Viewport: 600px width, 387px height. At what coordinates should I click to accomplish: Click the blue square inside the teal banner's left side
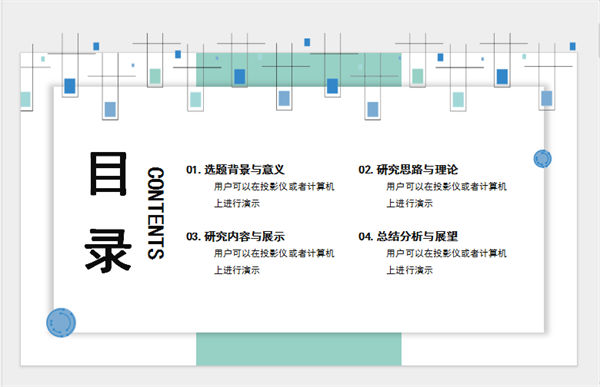240,77
